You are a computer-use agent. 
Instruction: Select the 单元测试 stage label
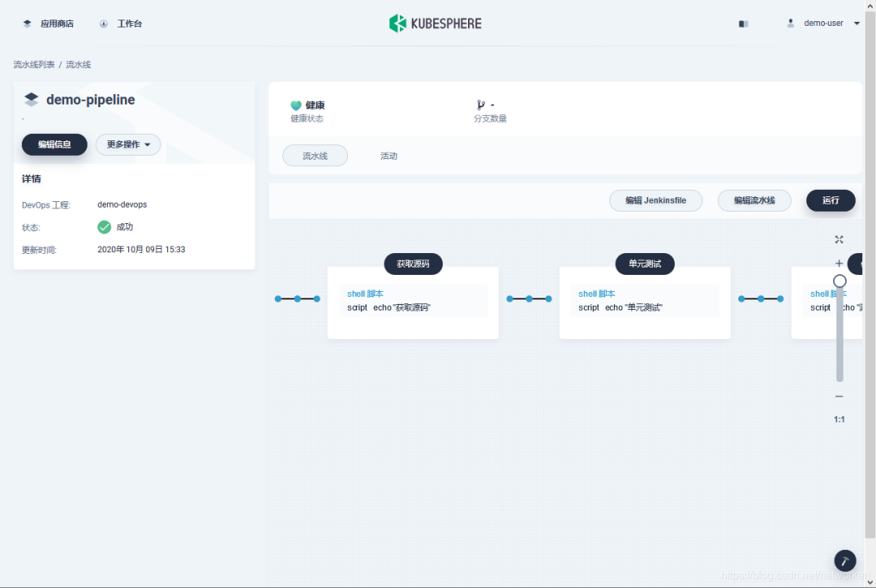645,264
